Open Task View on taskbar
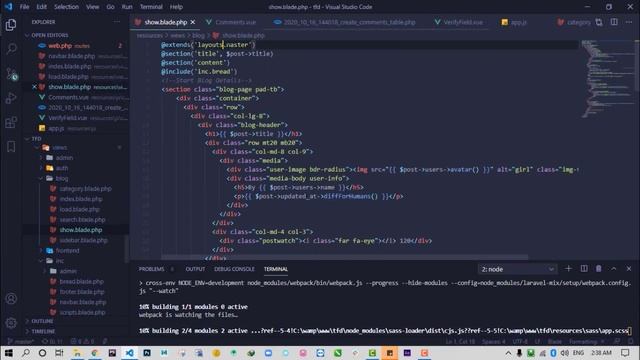The width and height of the screenshot is (640, 360). 60,353
